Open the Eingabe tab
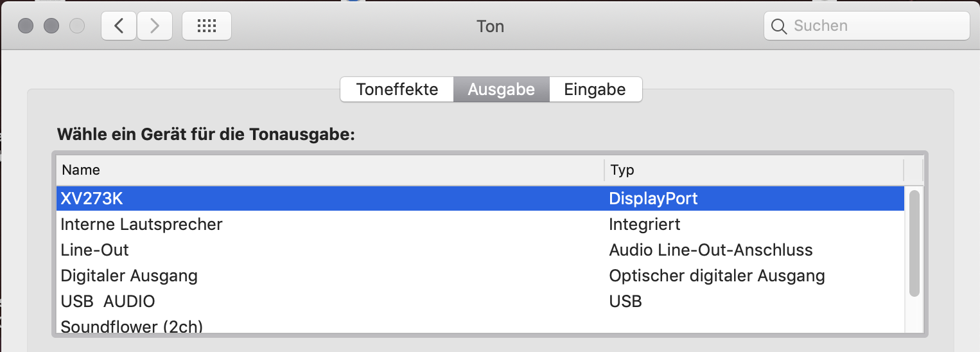Screen dimensions: 980x352 [x=595, y=89]
